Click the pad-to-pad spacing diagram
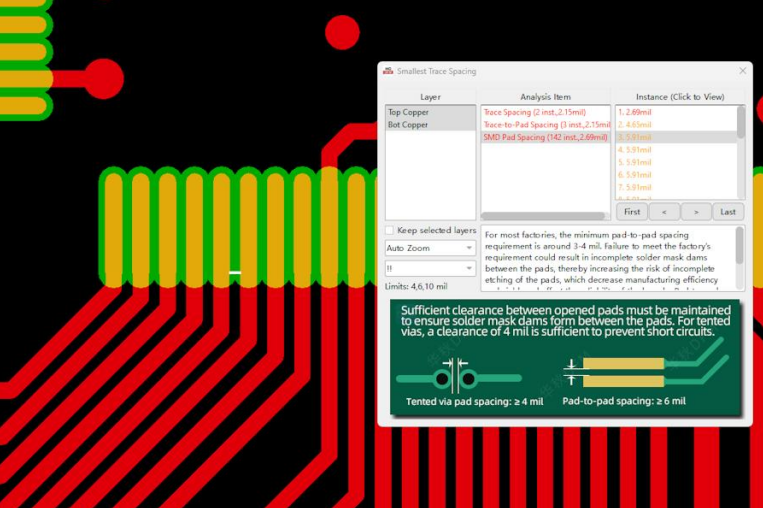 pos(622,373)
